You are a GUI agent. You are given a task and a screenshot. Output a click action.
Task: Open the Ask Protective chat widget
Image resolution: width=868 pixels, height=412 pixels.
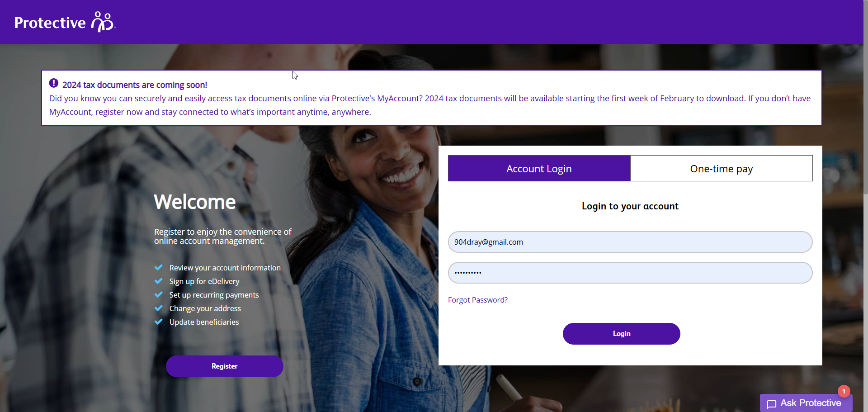click(806, 403)
